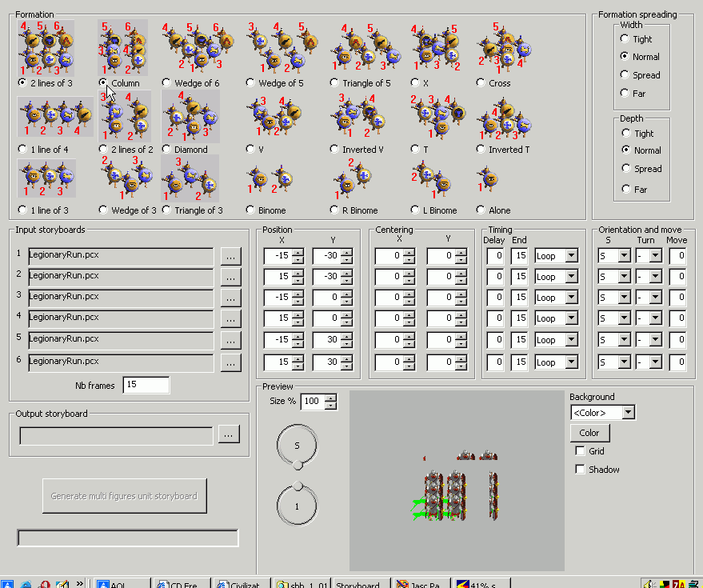Image resolution: width=703 pixels, height=588 pixels.
Task: Choose the '1 line of 3' formation picture
Action: (46, 178)
